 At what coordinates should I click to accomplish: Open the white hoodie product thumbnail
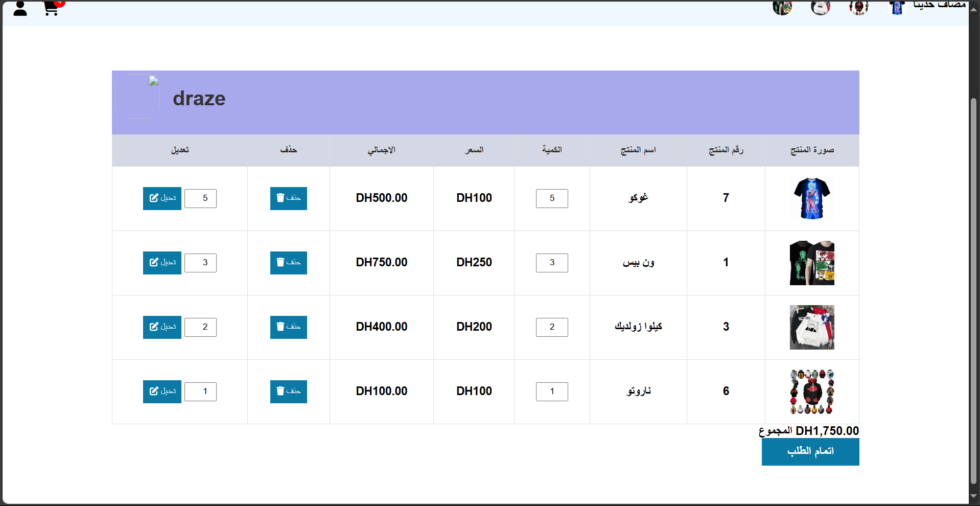coord(812,327)
